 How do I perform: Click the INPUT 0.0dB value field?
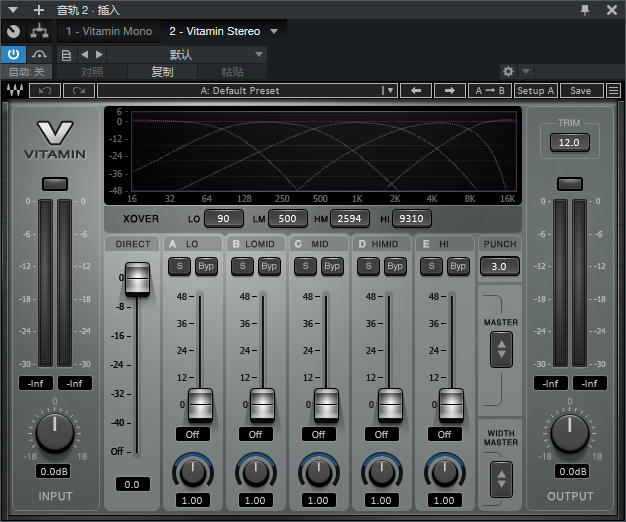[x=54, y=472]
